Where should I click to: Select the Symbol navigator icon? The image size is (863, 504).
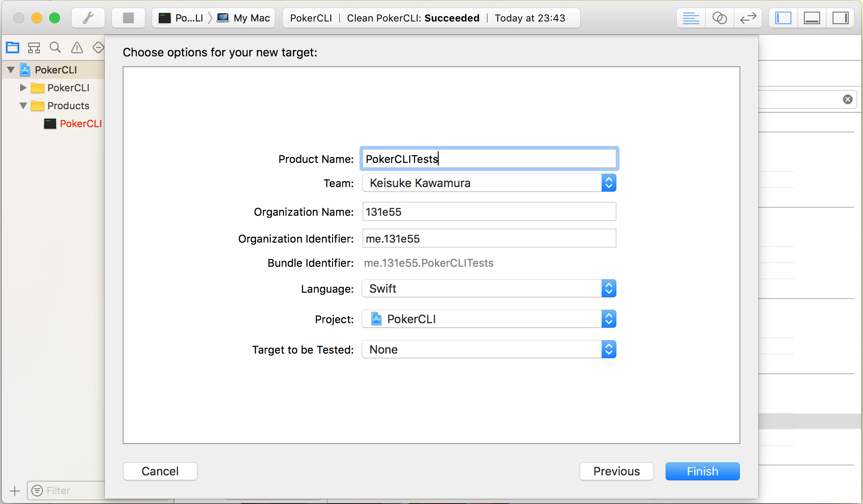34,47
